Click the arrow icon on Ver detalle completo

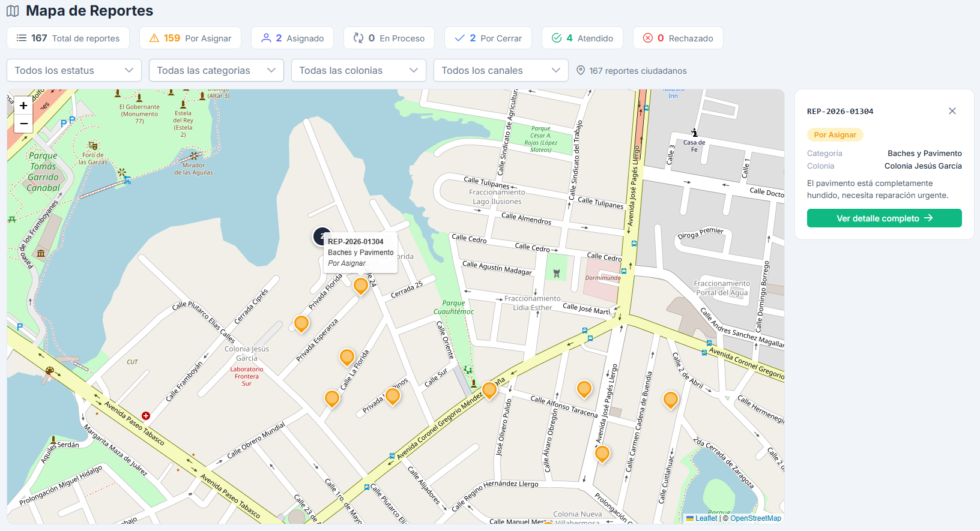pyautogui.click(x=928, y=218)
